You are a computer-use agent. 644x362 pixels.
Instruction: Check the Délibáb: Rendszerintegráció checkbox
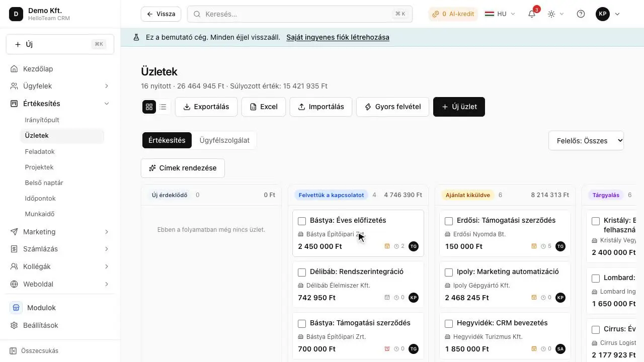click(x=302, y=273)
